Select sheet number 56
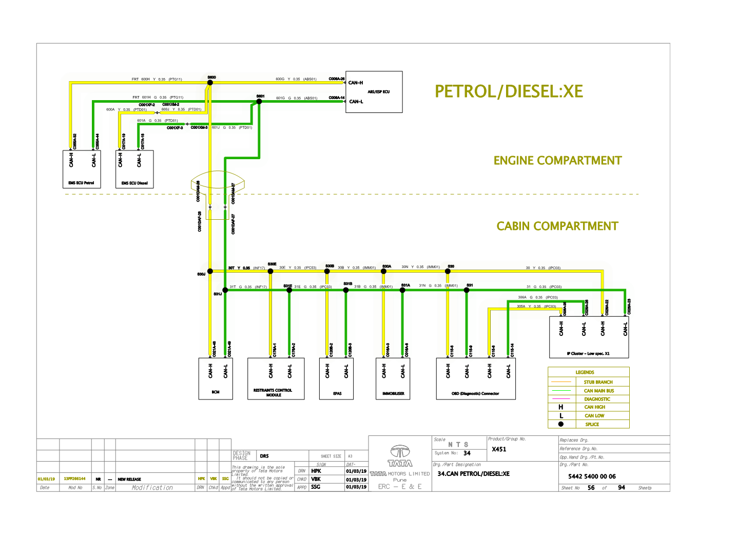756x534 pixels. (591, 487)
